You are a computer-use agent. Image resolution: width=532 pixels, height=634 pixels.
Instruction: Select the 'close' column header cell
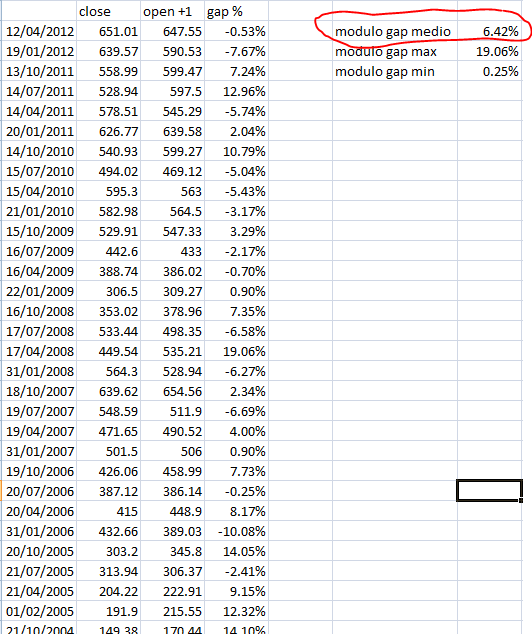[x=108, y=11]
